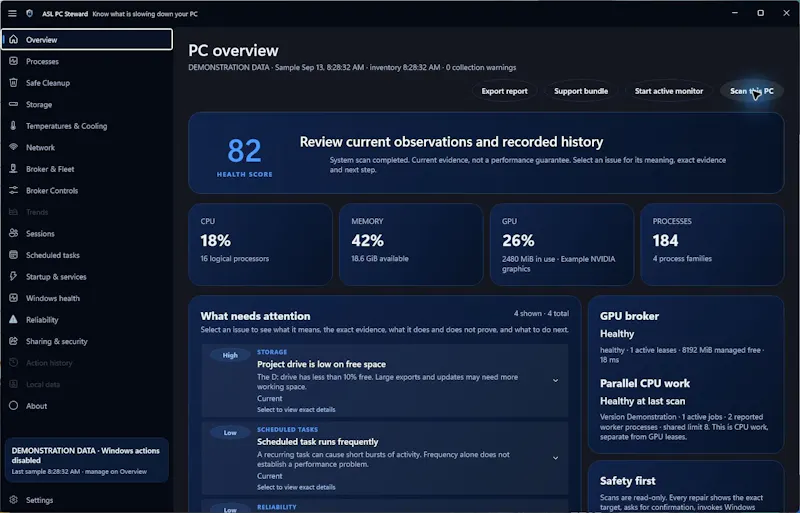The height and width of the screenshot is (513, 800).
Task: Click the Overview home icon
Action: point(14,39)
